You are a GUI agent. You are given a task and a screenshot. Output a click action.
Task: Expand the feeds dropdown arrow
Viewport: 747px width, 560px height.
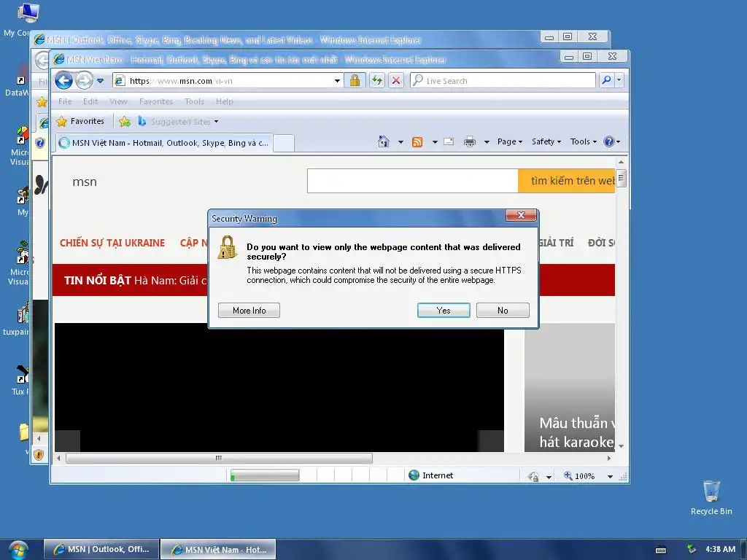click(435, 142)
